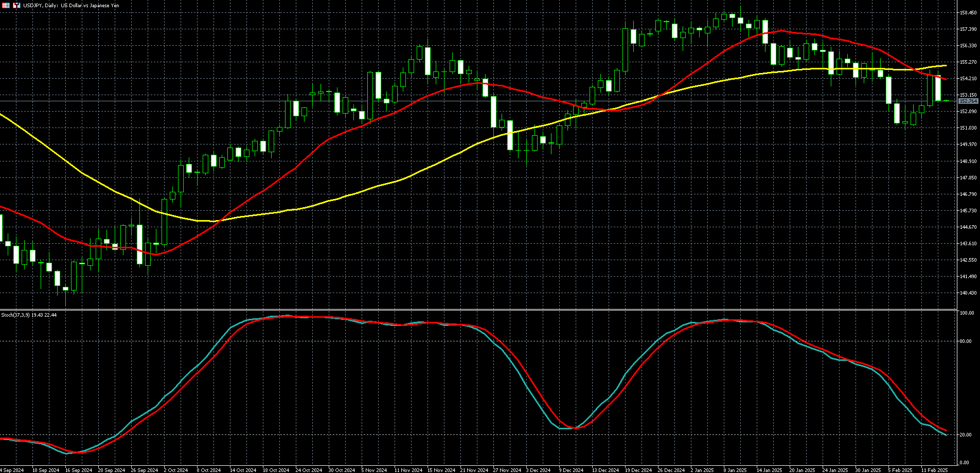Select the 24 Jan 2025 date label

click(835, 470)
